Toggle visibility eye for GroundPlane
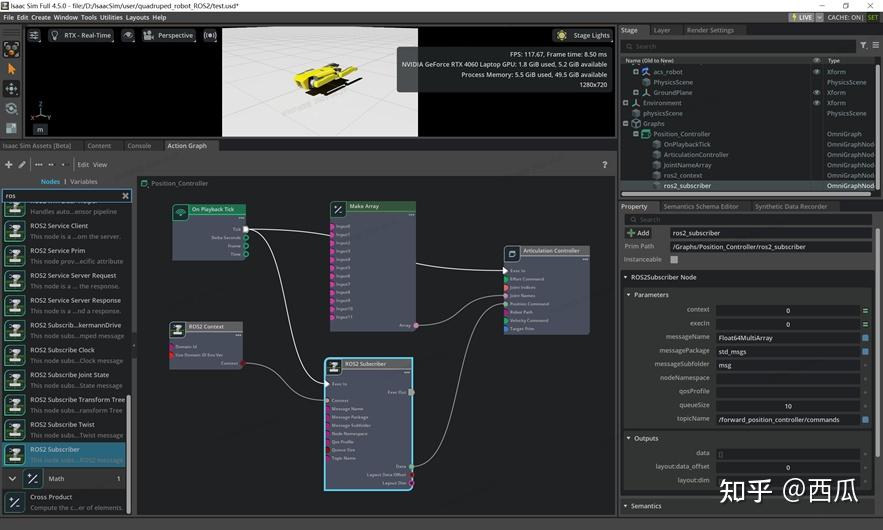 (x=816, y=92)
